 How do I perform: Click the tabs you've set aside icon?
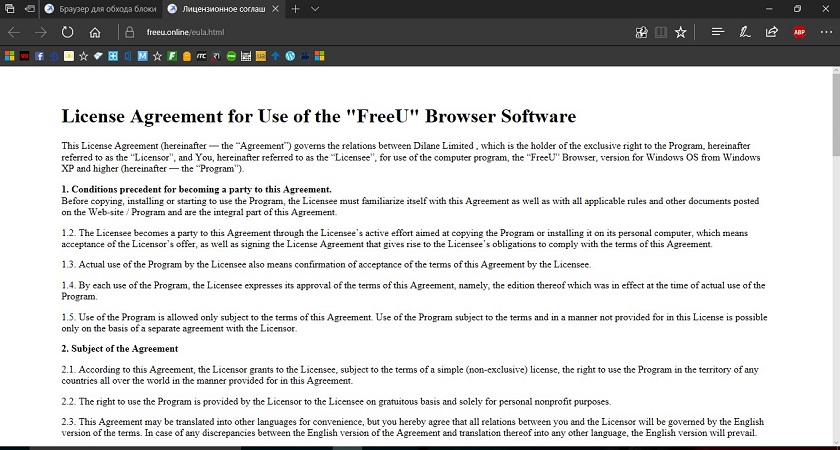click(10, 9)
